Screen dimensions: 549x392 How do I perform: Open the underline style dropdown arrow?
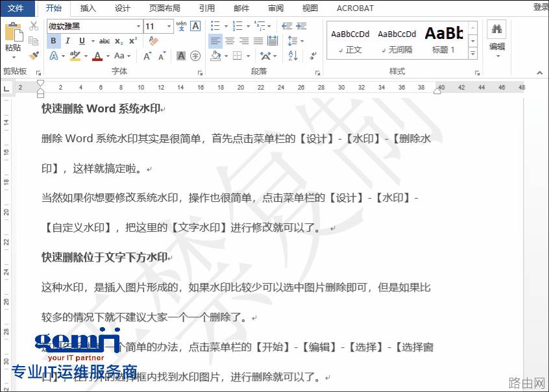click(93, 42)
